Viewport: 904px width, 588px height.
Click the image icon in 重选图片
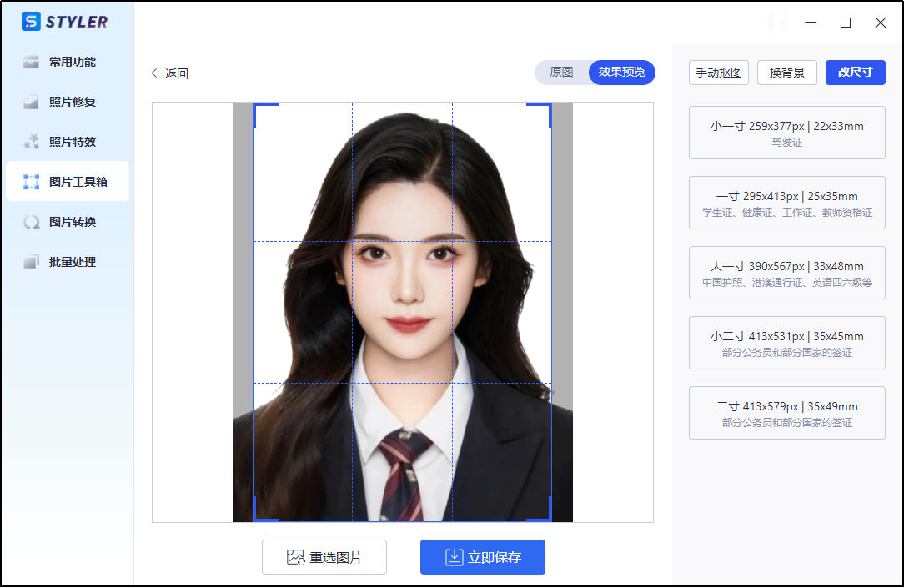coord(296,557)
